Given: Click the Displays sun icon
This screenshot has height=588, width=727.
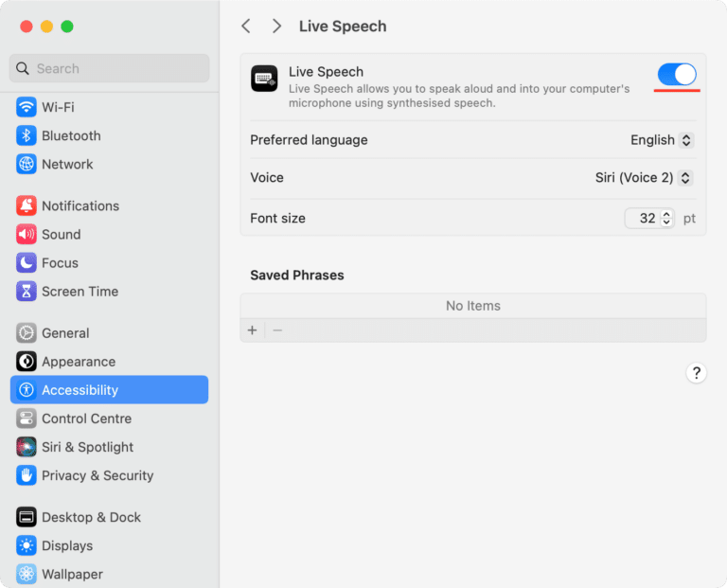Looking at the screenshot, I should (27, 545).
